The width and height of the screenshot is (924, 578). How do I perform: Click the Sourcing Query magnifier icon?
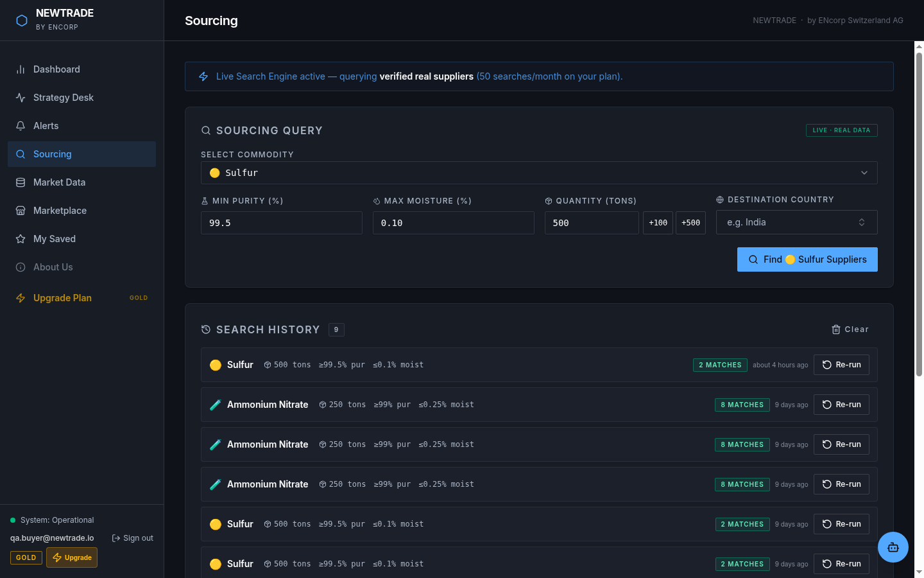coord(206,130)
